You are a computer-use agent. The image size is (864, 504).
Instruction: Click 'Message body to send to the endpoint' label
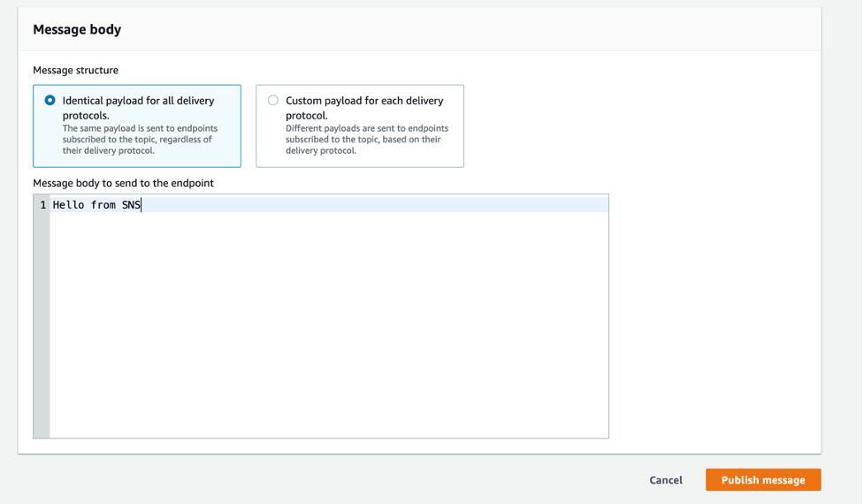(124, 183)
